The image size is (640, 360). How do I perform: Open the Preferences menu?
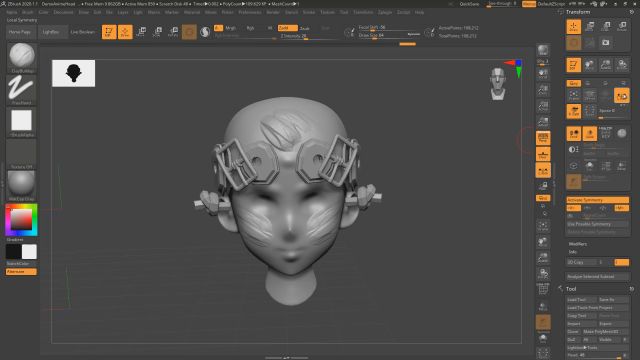[x=250, y=12]
